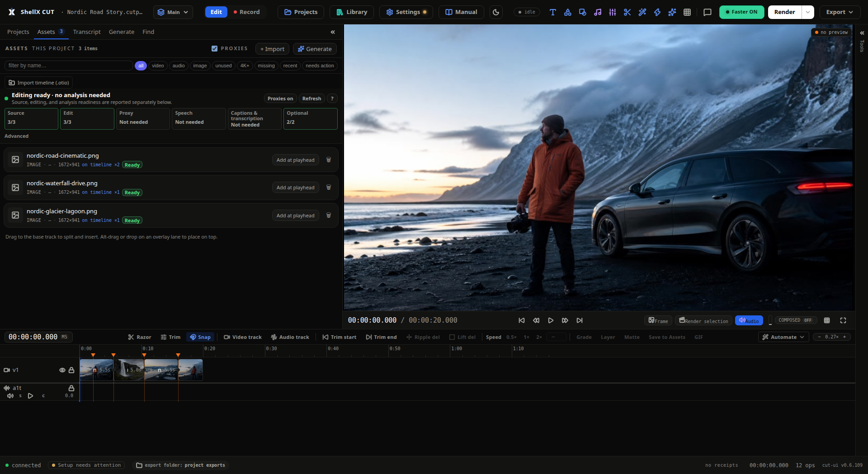Select the Text tool icon in top toolbar
Viewport: 868px width, 474px height.
pos(552,12)
